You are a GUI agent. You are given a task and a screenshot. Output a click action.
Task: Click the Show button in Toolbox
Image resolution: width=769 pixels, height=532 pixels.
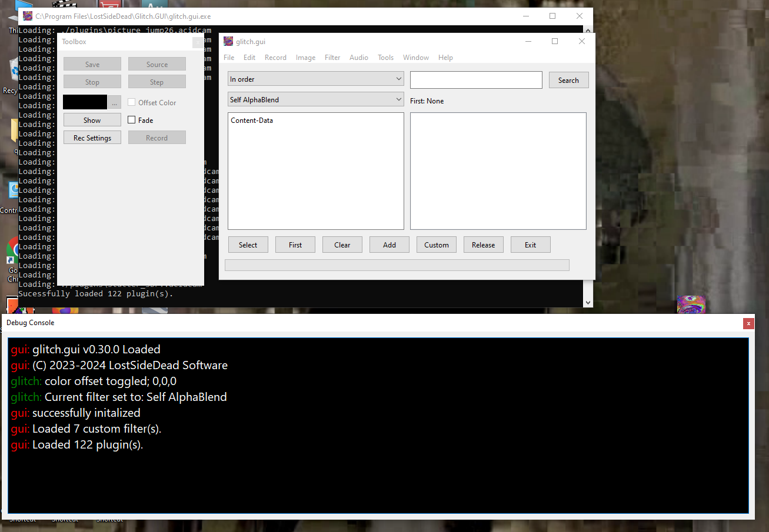tap(92, 121)
